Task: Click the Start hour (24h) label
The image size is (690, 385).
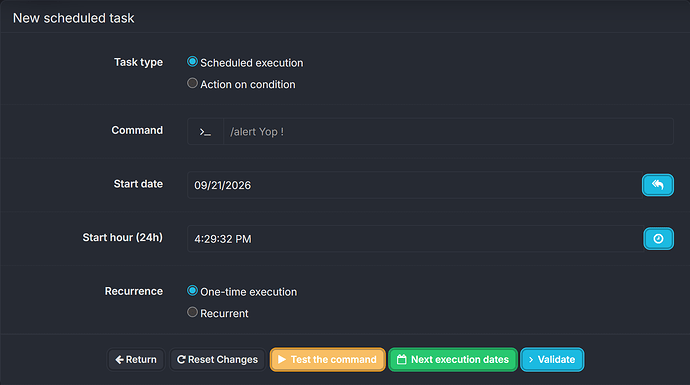Action: point(123,238)
